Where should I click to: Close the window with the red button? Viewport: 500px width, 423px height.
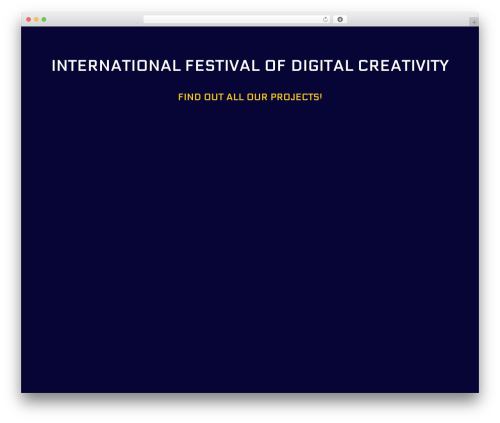click(29, 20)
